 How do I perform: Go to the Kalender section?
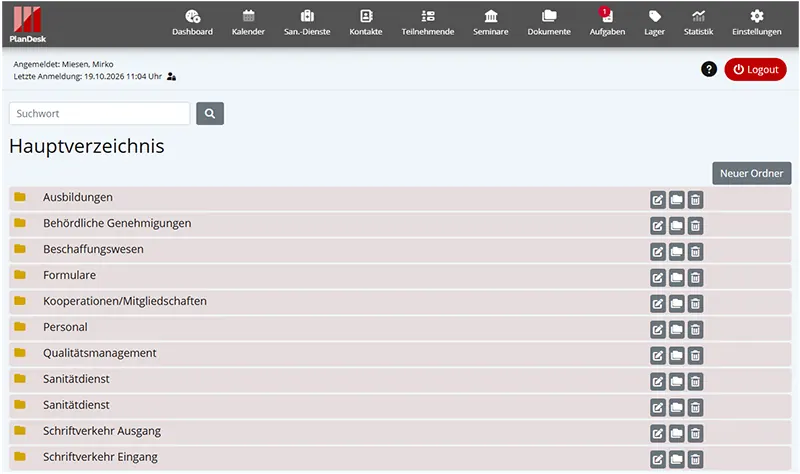coord(248,23)
